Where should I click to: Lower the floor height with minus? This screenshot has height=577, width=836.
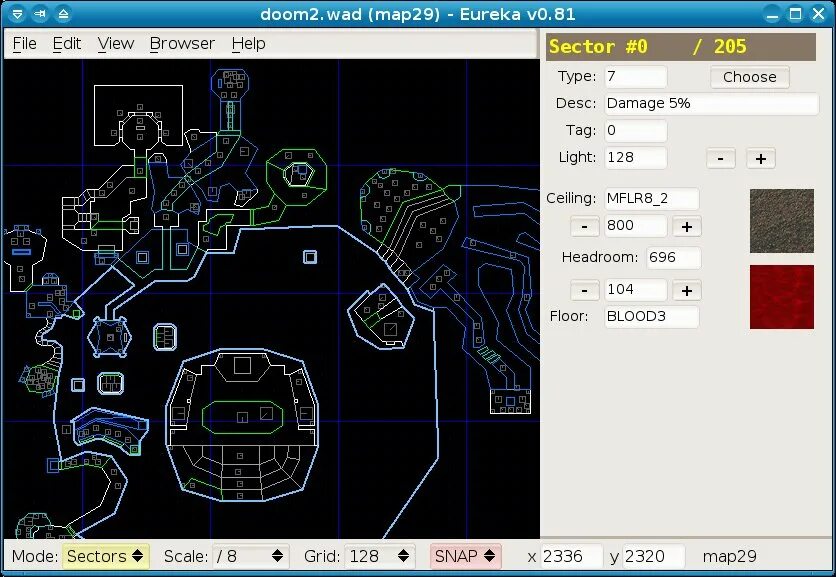point(584,291)
